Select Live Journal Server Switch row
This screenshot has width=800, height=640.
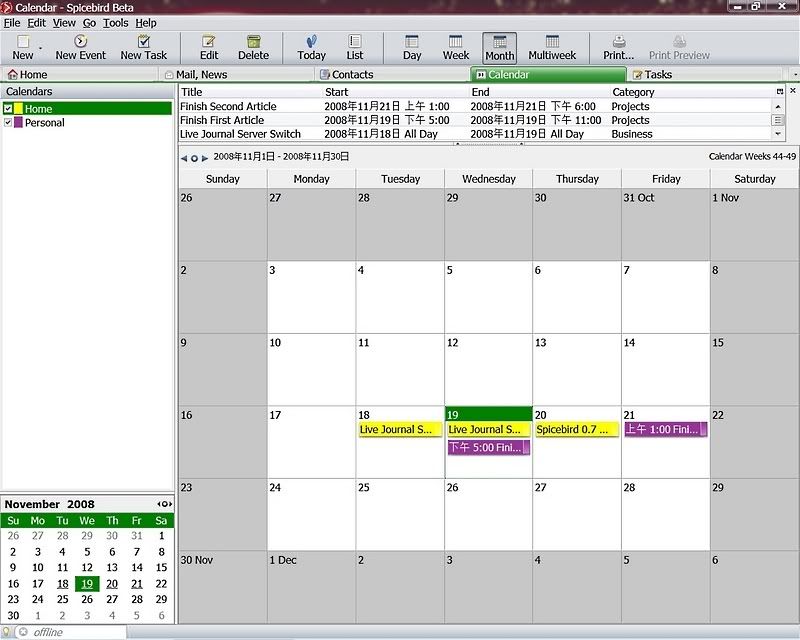click(476, 134)
